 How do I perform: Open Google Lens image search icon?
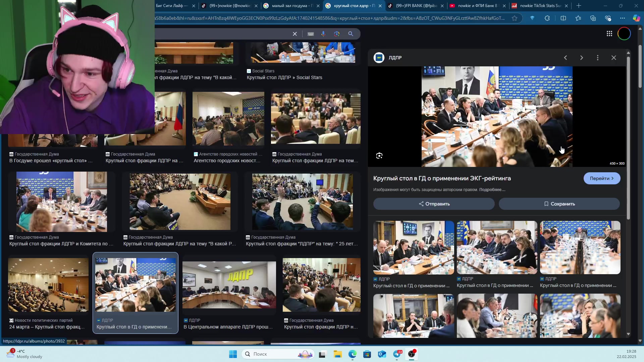click(337, 34)
